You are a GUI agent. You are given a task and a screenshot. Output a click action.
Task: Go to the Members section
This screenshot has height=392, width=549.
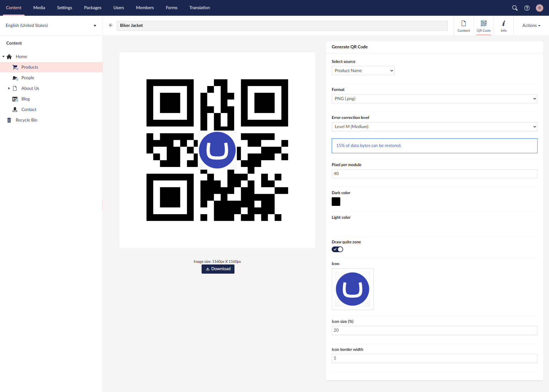[x=145, y=8]
